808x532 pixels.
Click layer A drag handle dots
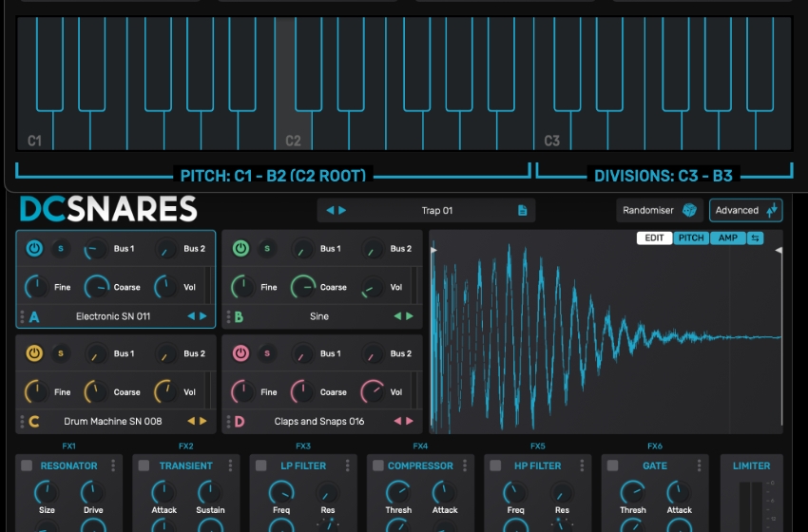(22, 316)
